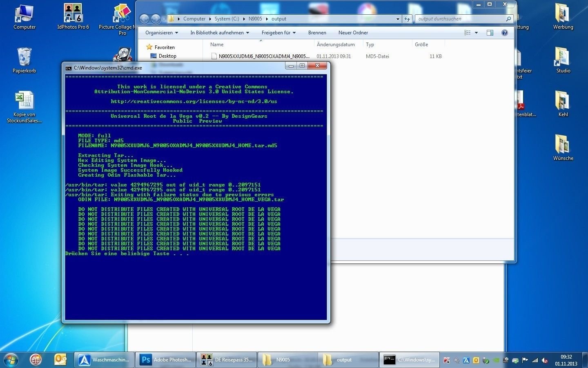Select the N9005XXUDMJ6 MD5 file in the list

pos(326,56)
